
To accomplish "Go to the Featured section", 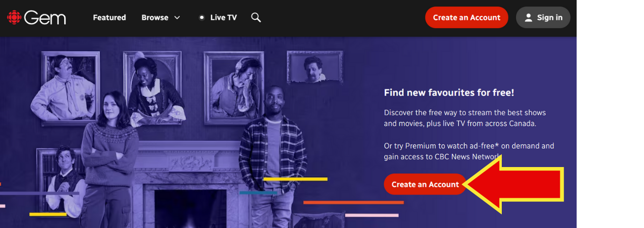I will (x=109, y=17).
